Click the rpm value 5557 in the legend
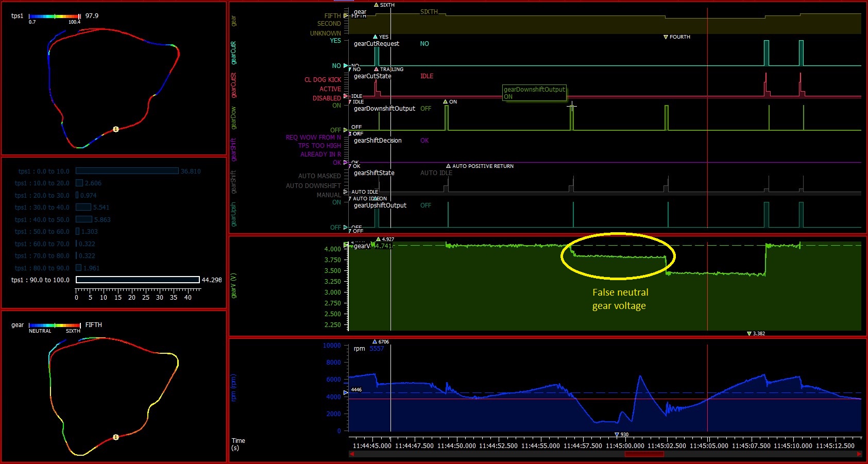Screen dimensions: 868x464 (377, 349)
